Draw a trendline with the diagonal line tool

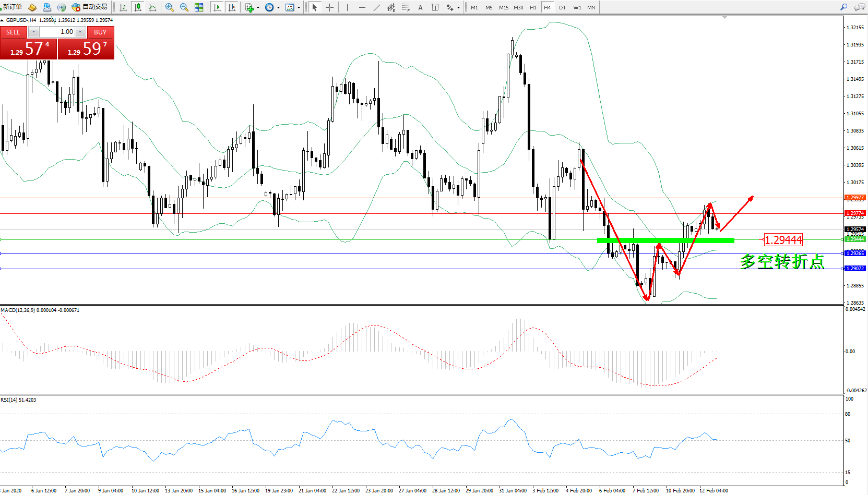pos(377,7)
